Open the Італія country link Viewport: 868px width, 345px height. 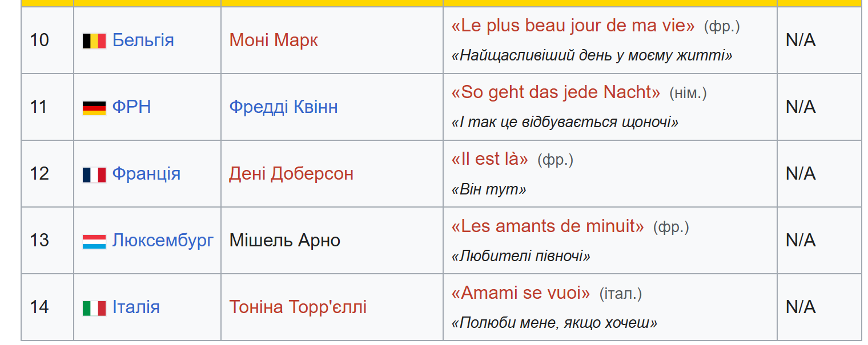tap(136, 307)
